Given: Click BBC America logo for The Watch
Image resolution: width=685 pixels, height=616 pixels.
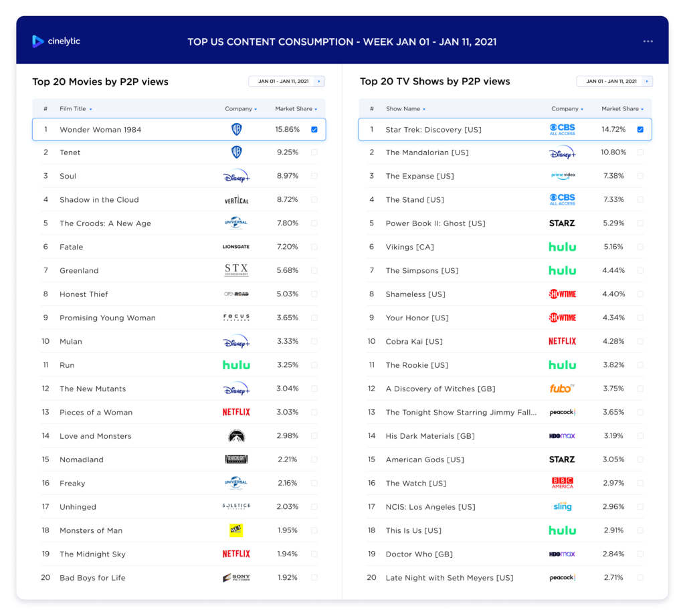Looking at the screenshot, I should [x=562, y=483].
